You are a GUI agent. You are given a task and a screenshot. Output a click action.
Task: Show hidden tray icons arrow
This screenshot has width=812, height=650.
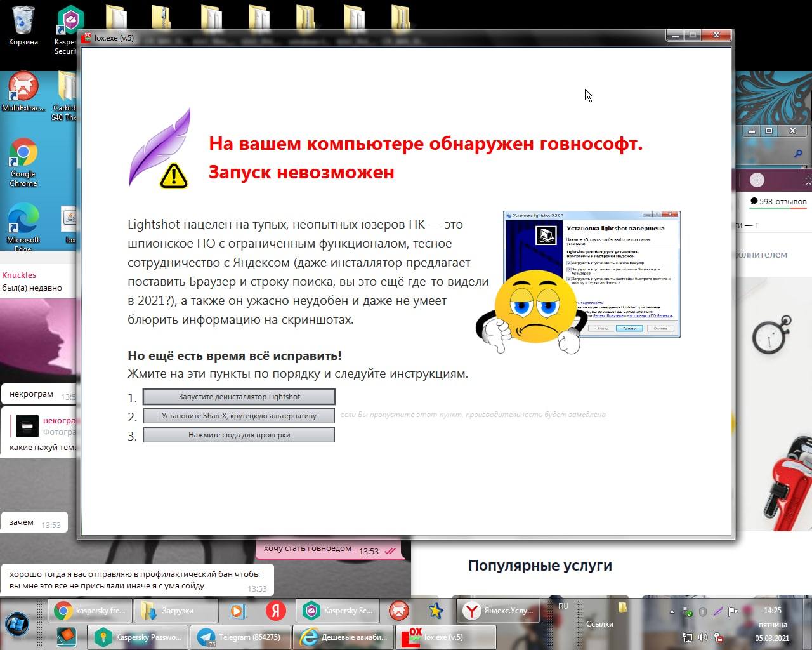tap(672, 612)
